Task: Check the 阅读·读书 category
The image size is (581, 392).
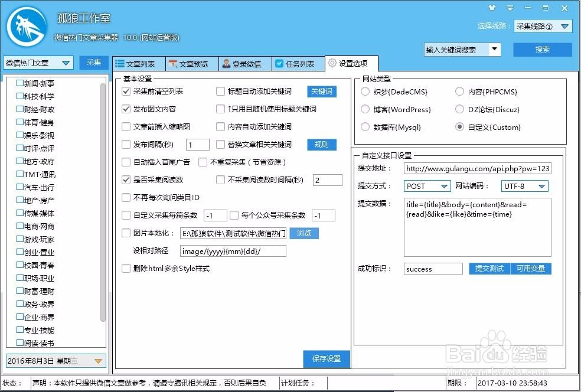Action: tap(20, 343)
